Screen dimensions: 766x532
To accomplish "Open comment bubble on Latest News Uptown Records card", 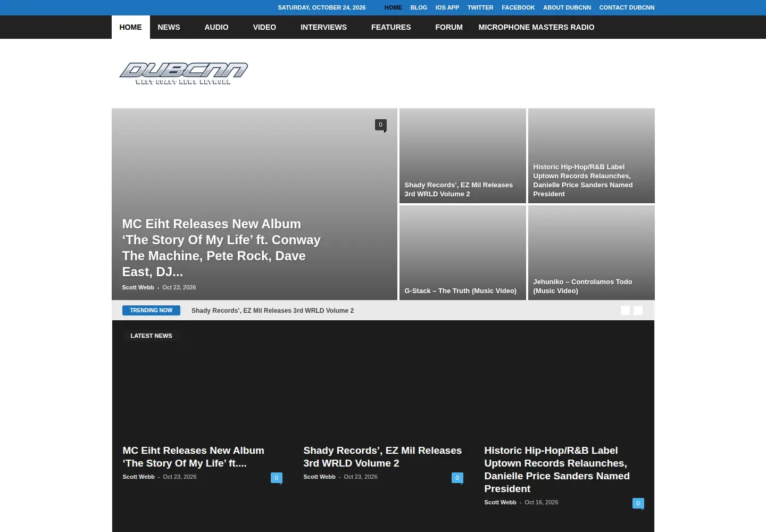I will pos(638,503).
